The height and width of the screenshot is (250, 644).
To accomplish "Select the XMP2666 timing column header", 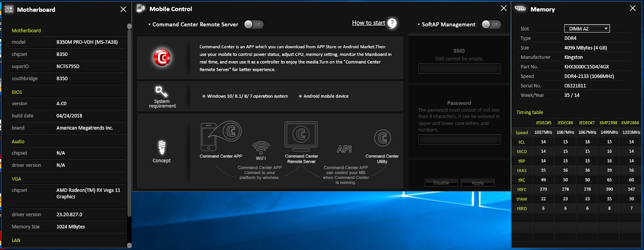I will (630, 123).
